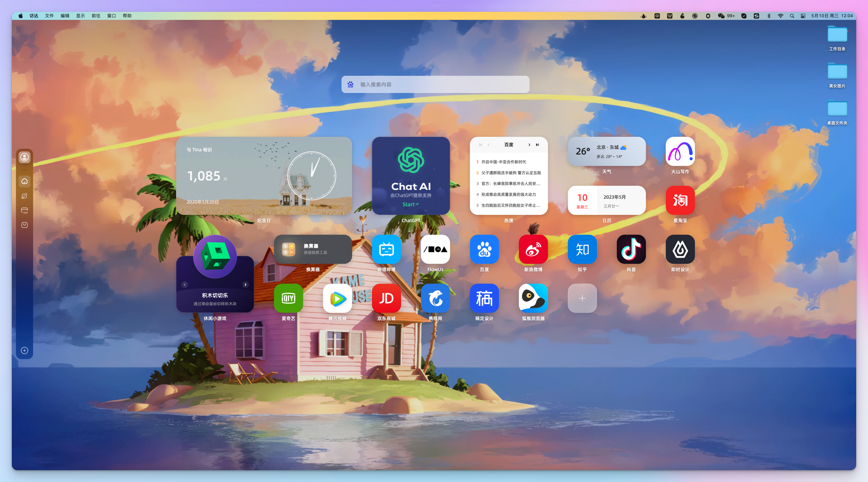Open the Taobao red icon

(680, 200)
